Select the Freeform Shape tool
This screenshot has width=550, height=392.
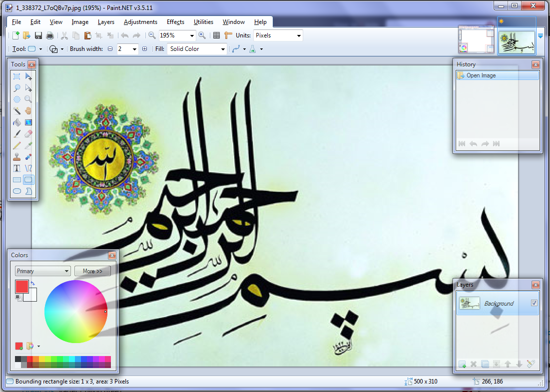(x=28, y=191)
